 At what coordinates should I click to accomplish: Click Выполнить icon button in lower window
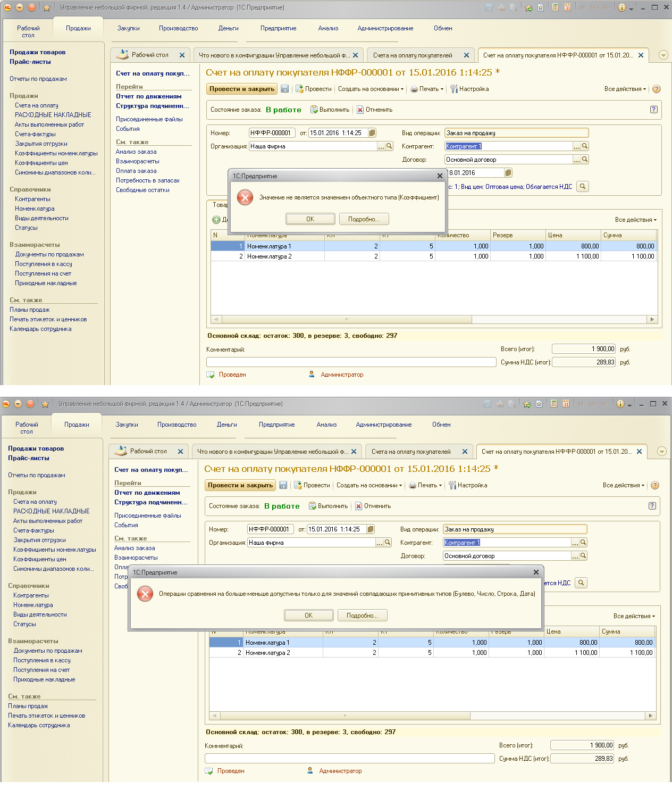(x=313, y=506)
